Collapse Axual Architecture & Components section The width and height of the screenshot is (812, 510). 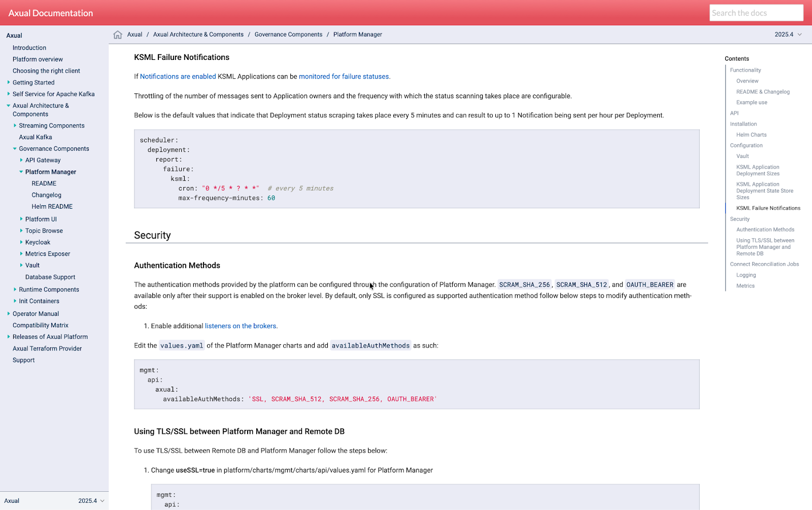(9, 106)
